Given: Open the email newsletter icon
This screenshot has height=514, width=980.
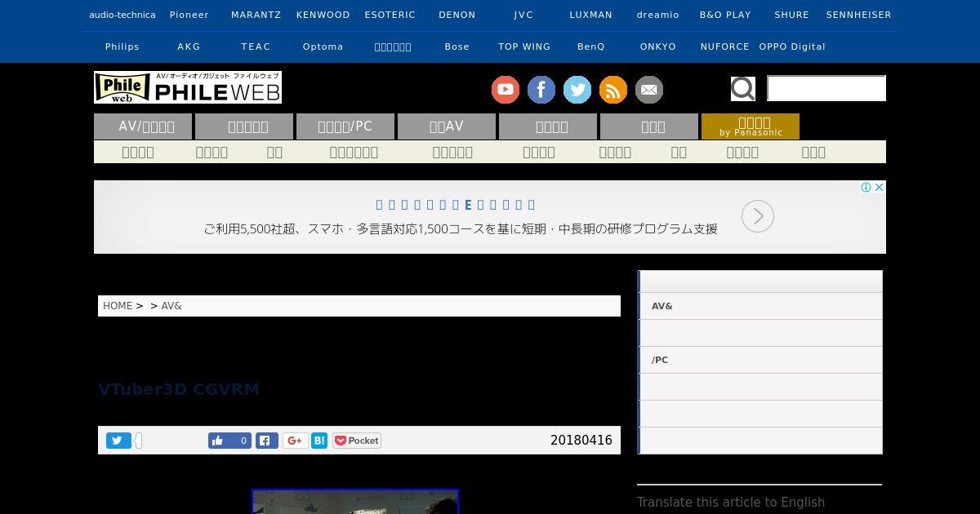Looking at the screenshot, I should 649,90.
